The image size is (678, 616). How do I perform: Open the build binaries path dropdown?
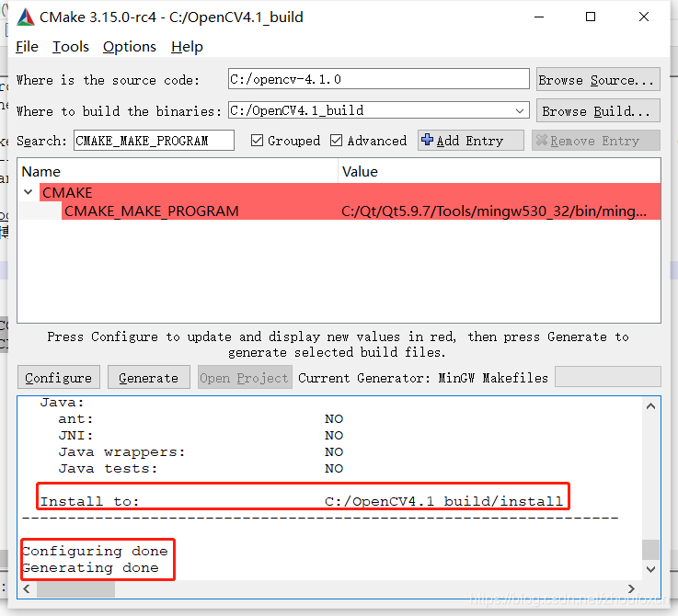[x=520, y=111]
